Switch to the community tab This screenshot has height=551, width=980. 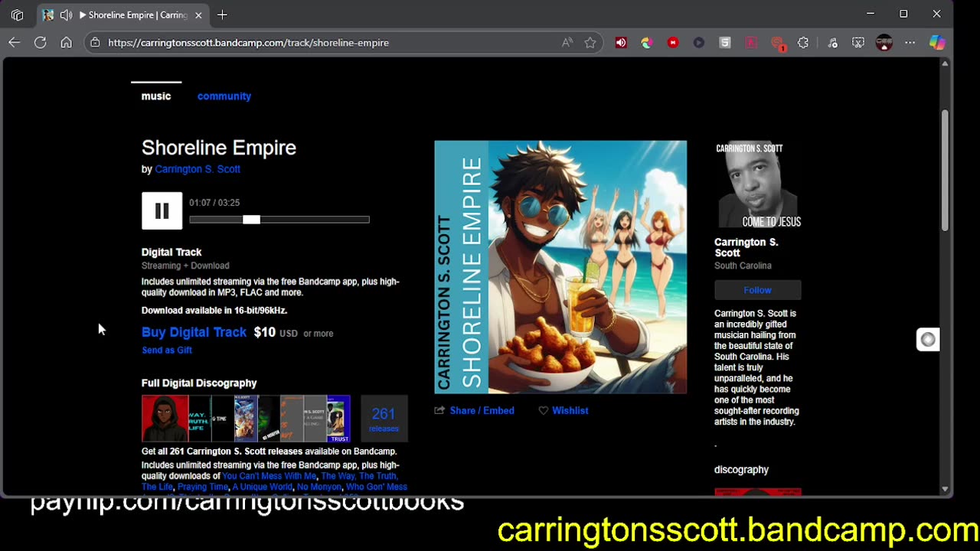click(224, 96)
